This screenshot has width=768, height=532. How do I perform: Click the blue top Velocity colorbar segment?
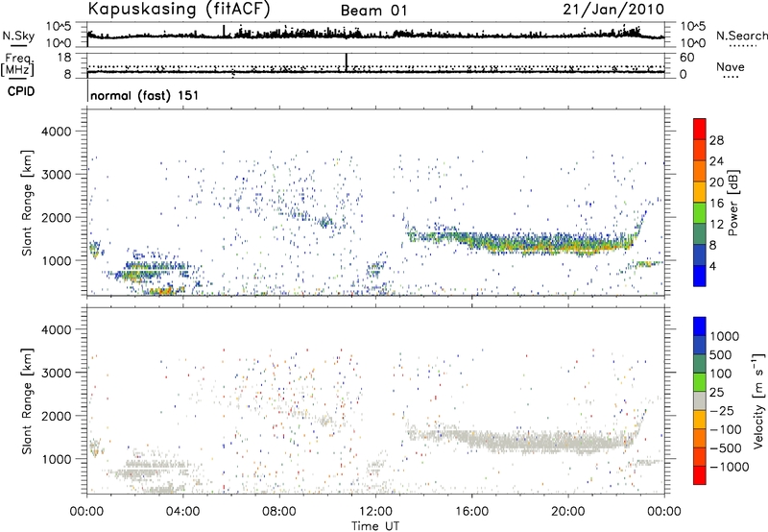click(x=700, y=326)
